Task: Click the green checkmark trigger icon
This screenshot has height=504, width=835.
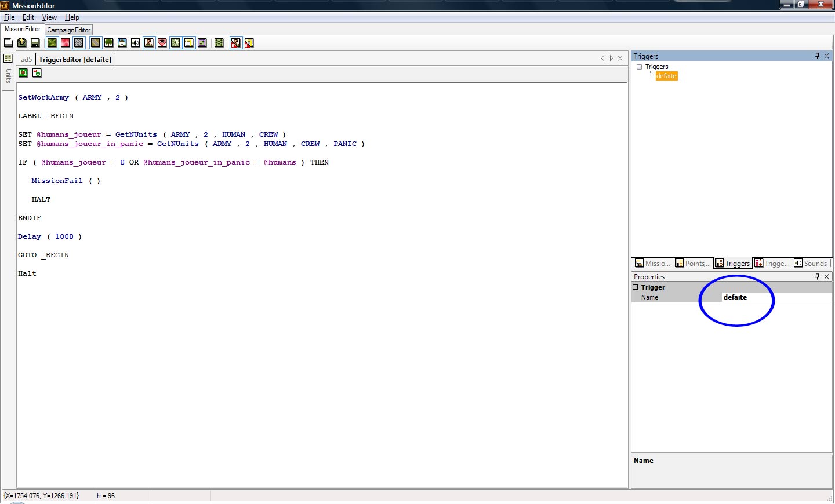Action: click(37, 73)
